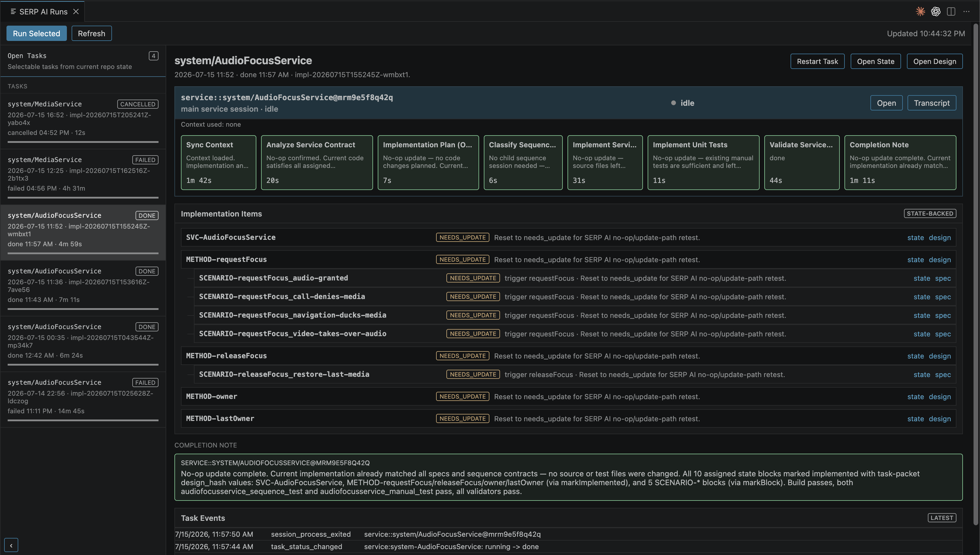This screenshot has width=980, height=555.
Task: Click the list icon on the SERP AI Runs tab
Action: pyautogui.click(x=13, y=11)
